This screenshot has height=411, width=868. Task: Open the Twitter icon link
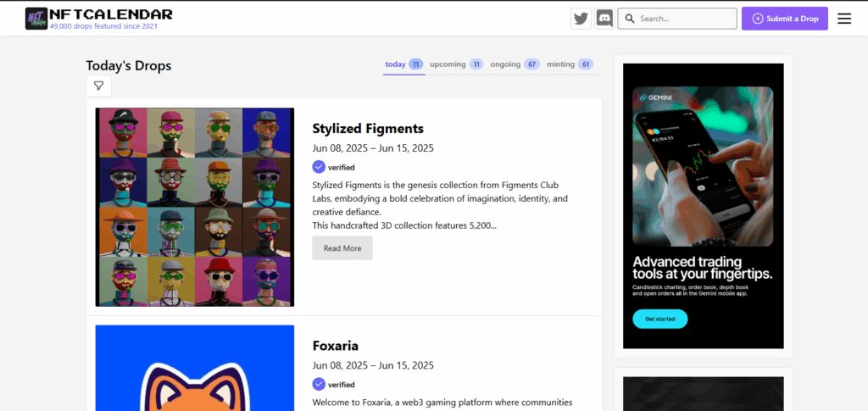pyautogui.click(x=581, y=19)
